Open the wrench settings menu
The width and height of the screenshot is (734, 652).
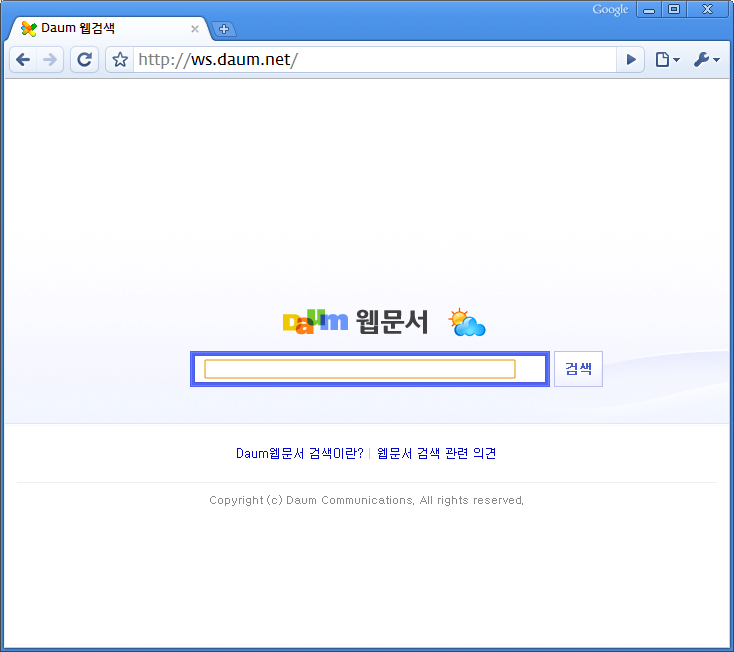pos(706,59)
